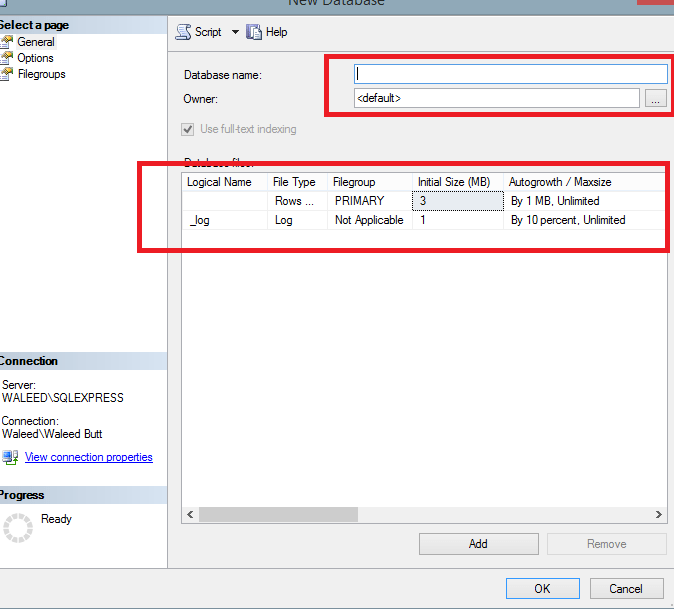Click initial size cell with value 3
This screenshot has height=609, width=674.
(456, 201)
